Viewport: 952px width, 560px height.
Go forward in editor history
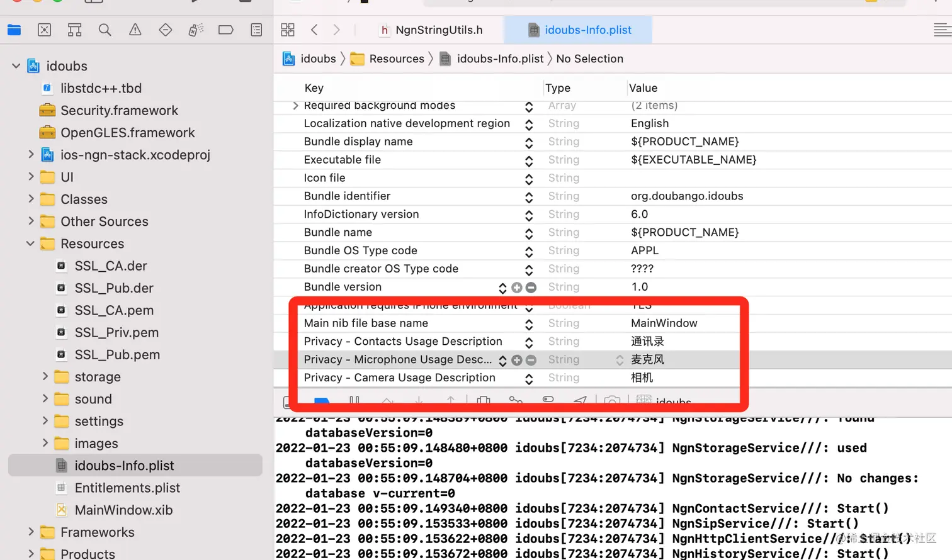point(336,30)
